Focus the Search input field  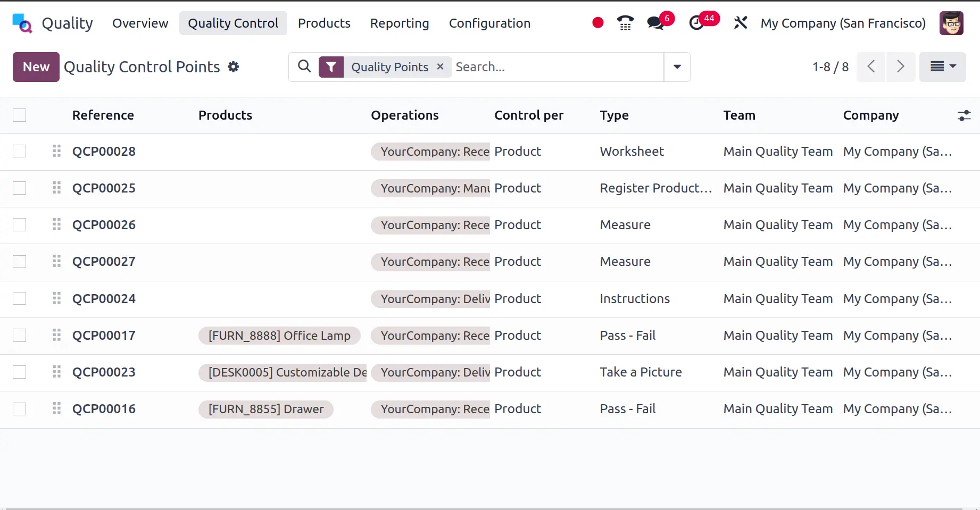coord(556,67)
